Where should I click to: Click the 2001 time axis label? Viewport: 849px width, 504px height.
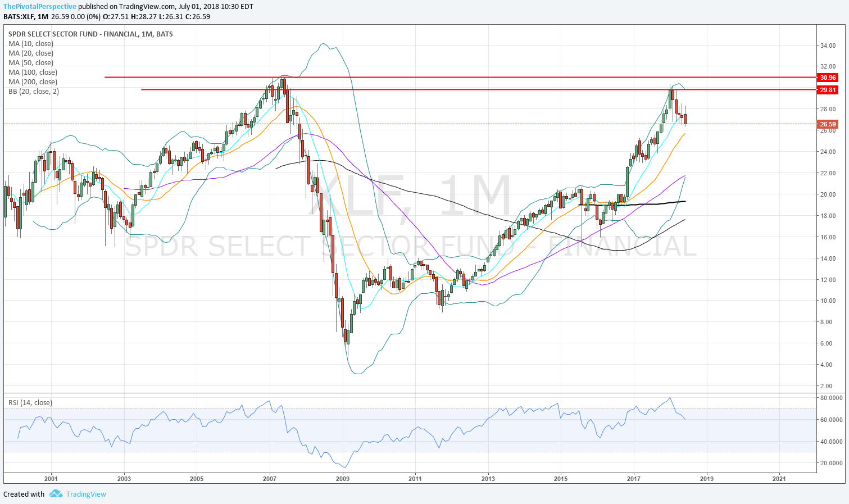click(x=51, y=479)
